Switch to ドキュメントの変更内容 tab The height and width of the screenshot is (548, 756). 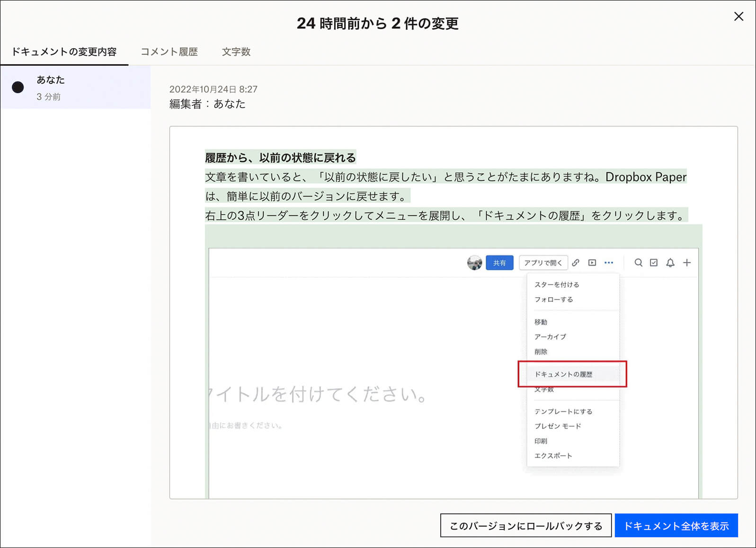tap(64, 52)
